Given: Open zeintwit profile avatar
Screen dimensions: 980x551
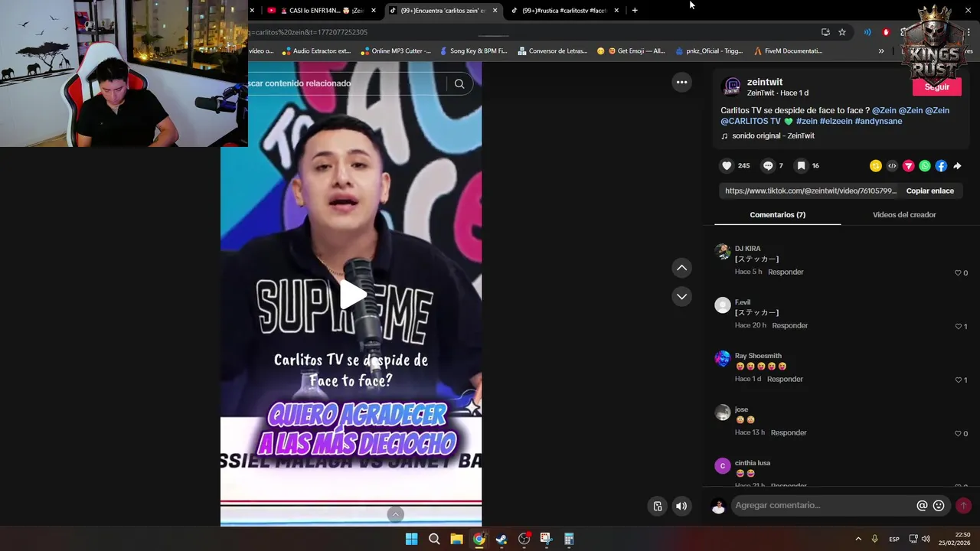Looking at the screenshot, I should tap(732, 86).
